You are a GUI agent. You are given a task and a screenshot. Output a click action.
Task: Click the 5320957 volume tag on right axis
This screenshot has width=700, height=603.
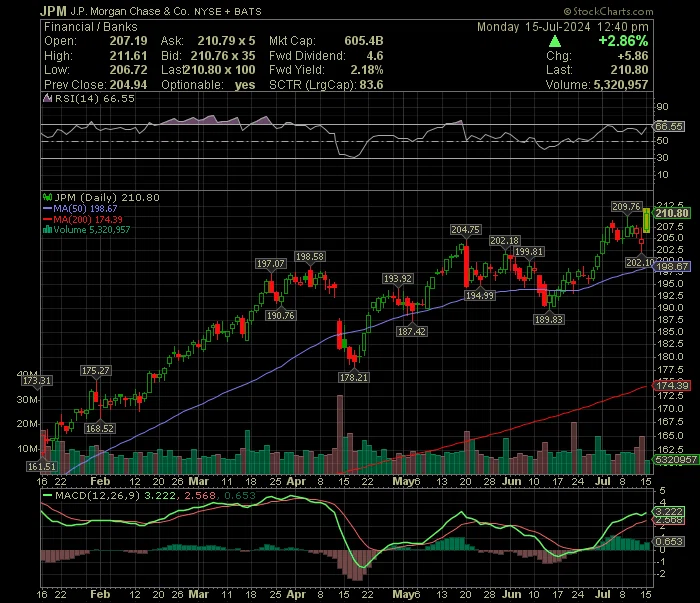pyautogui.click(x=675, y=459)
